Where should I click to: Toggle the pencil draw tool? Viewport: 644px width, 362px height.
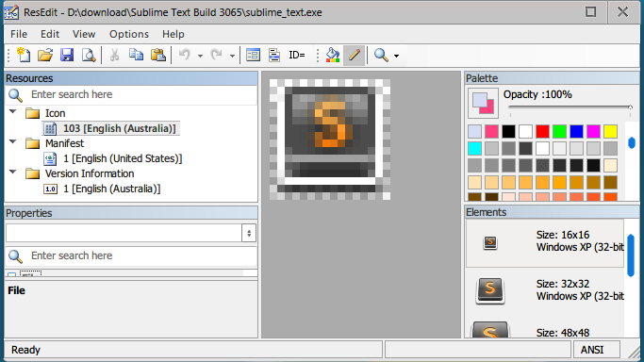pyautogui.click(x=354, y=55)
